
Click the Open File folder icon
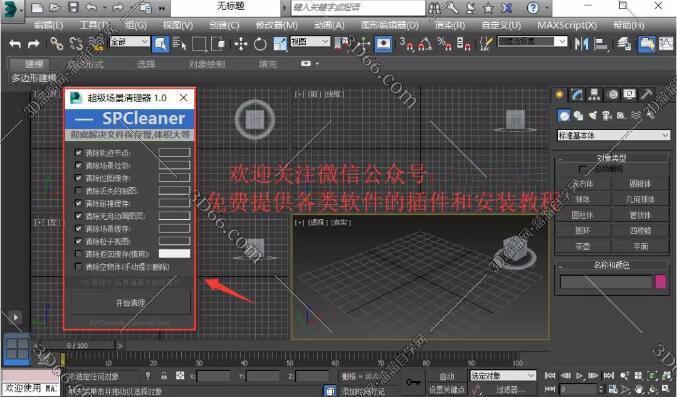click(55, 8)
